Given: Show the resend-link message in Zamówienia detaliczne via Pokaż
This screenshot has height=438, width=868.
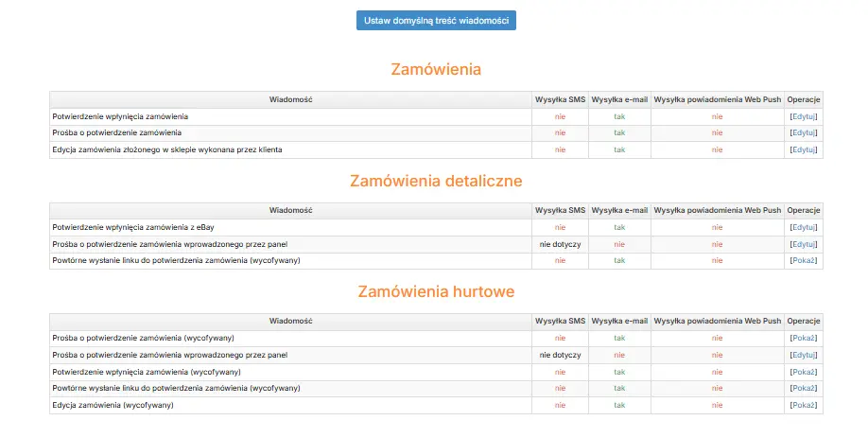Looking at the screenshot, I should point(804,260).
